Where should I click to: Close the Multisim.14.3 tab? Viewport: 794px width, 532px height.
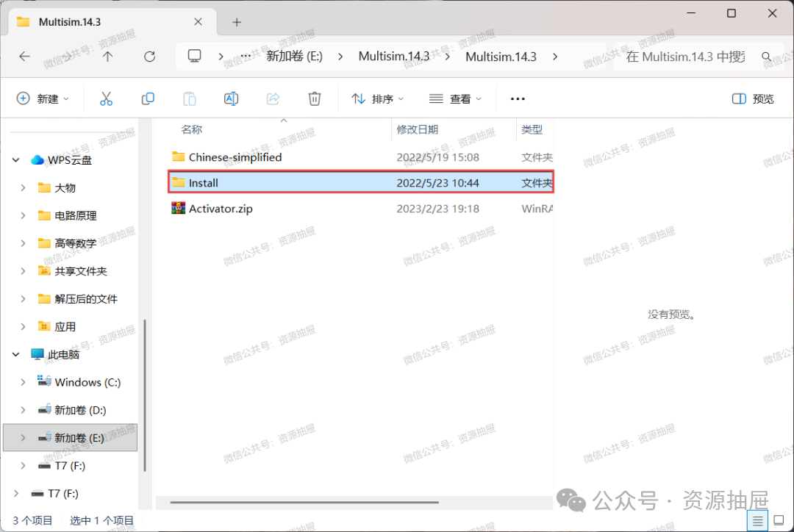coord(198,22)
